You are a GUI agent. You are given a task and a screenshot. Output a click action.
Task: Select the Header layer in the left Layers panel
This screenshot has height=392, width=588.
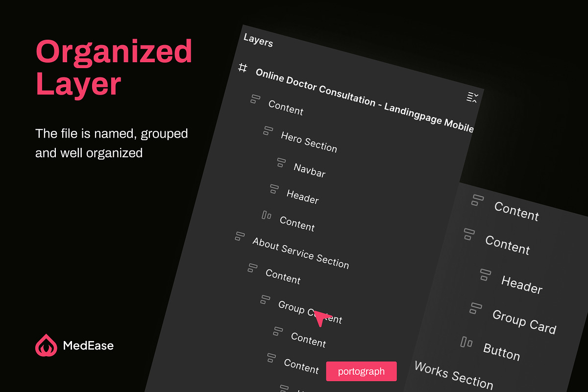[x=302, y=196]
